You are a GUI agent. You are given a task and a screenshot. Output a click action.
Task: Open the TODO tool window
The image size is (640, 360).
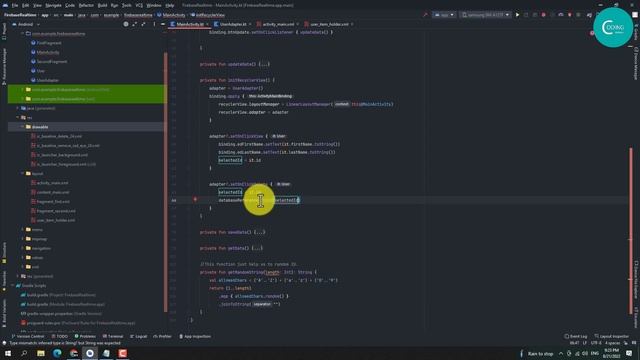[x=60, y=336]
